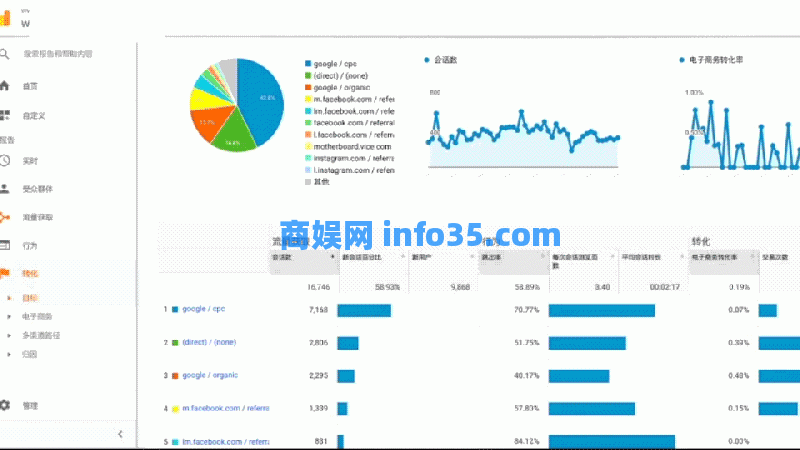Open the Admin (管理) gear icon
The height and width of the screenshot is (450, 800).
tap(5, 406)
